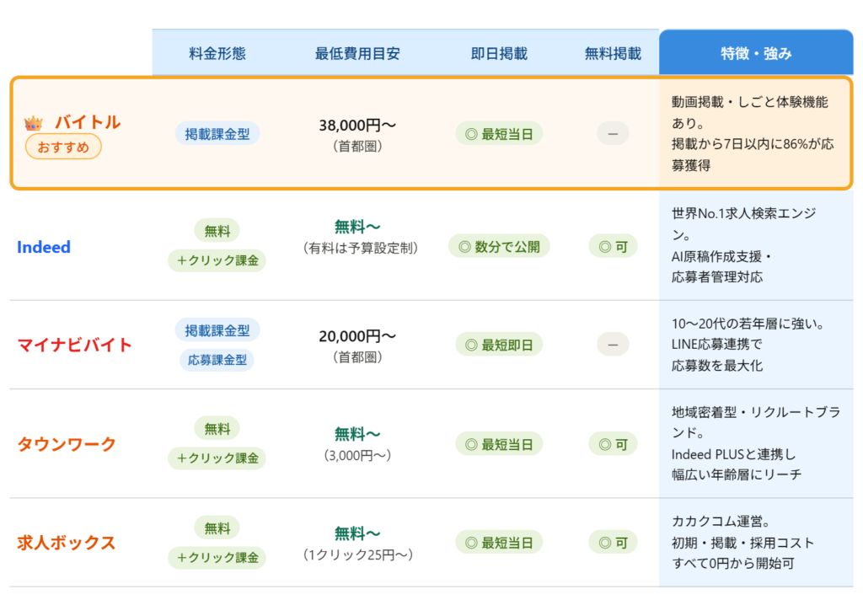Viewport: 863px width, 616px height.
Task: Select the 無料掲載 column header
Action: click(x=614, y=53)
